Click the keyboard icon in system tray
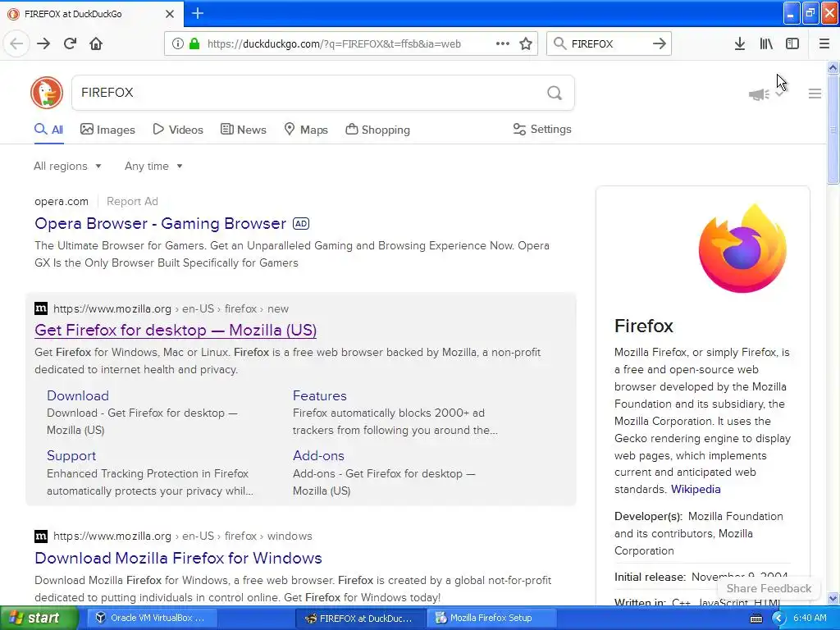The height and width of the screenshot is (630, 840). point(756,619)
